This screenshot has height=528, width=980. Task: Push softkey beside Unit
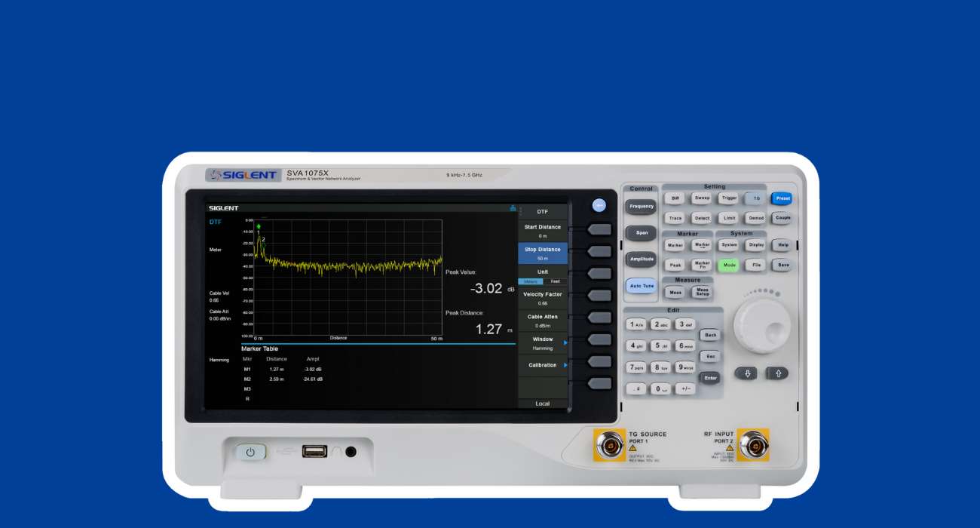point(599,273)
